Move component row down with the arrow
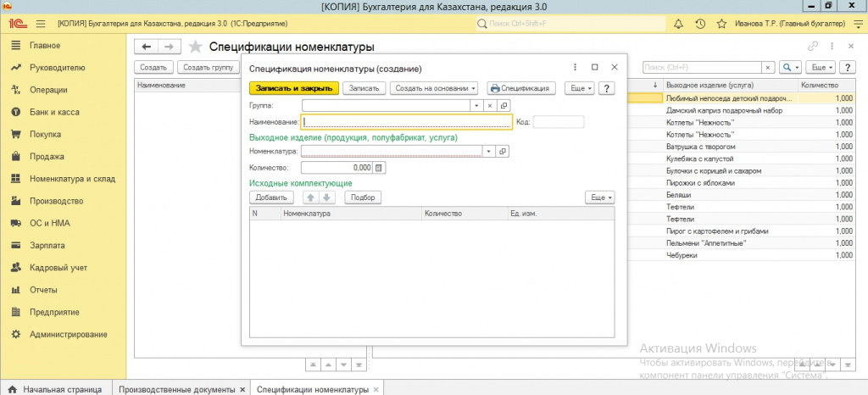Image resolution: width=868 pixels, height=395 pixels. pyautogui.click(x=326, y=197)
